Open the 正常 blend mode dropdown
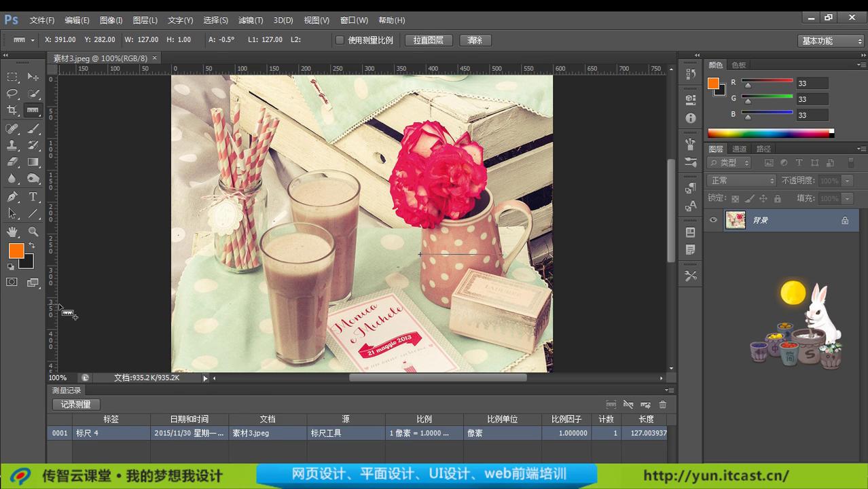 coord(740,180)
